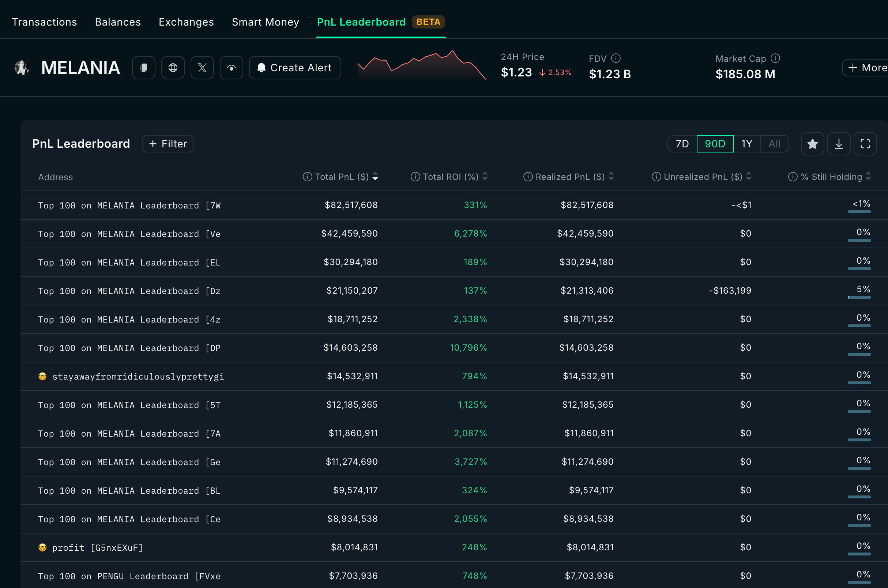888x588 pixels.
Task: Open address Top 100 on MELANIA Leaderboard [Ge
Action: click(x=129, y=462)
